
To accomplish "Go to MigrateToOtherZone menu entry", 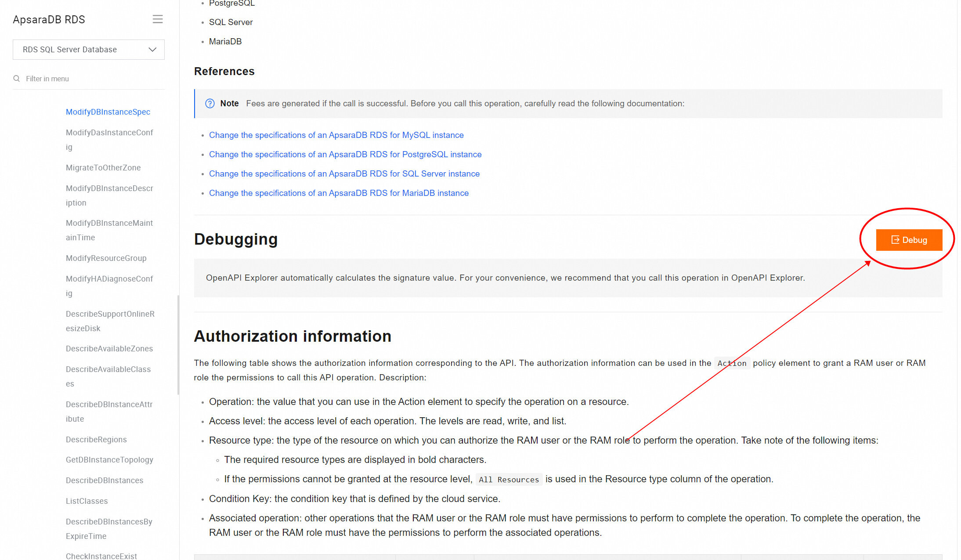I will 103,168.
